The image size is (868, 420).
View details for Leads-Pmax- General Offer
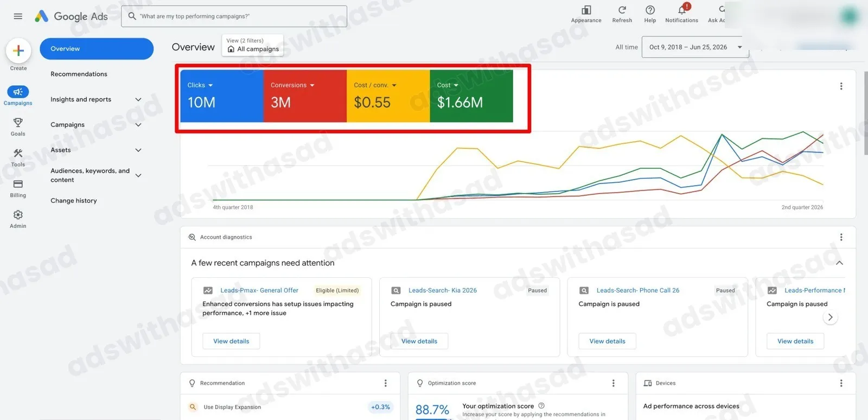pos(231,341)
